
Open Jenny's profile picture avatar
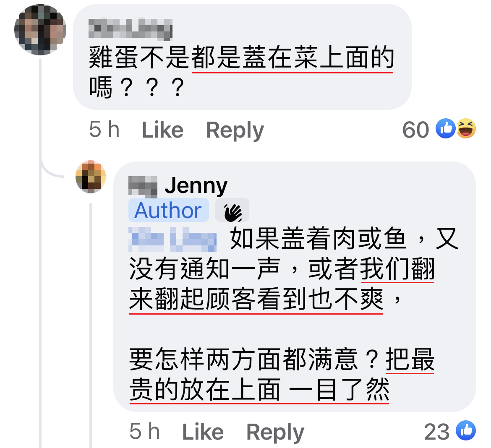tap(91, 177)
